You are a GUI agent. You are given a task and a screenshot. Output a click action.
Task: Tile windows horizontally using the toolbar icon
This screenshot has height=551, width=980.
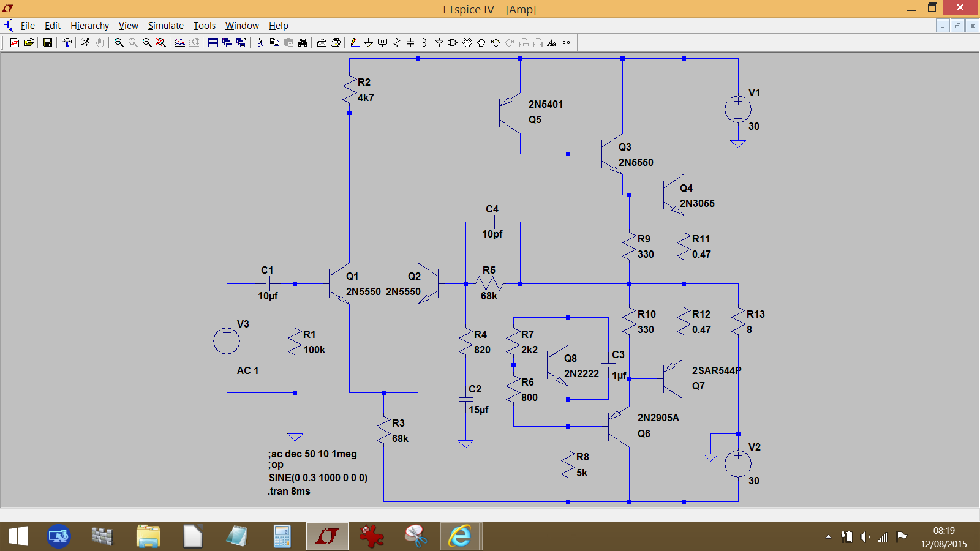click(213, 42)
